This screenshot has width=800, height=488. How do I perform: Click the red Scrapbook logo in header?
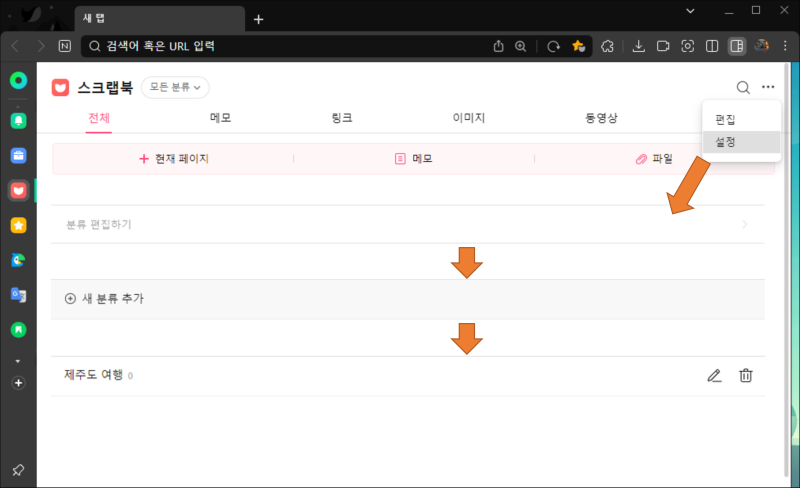(60, 88)
